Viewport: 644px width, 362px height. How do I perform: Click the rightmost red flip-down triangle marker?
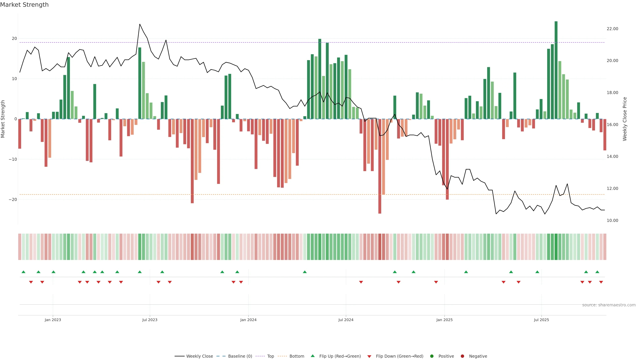coord(601,282)
